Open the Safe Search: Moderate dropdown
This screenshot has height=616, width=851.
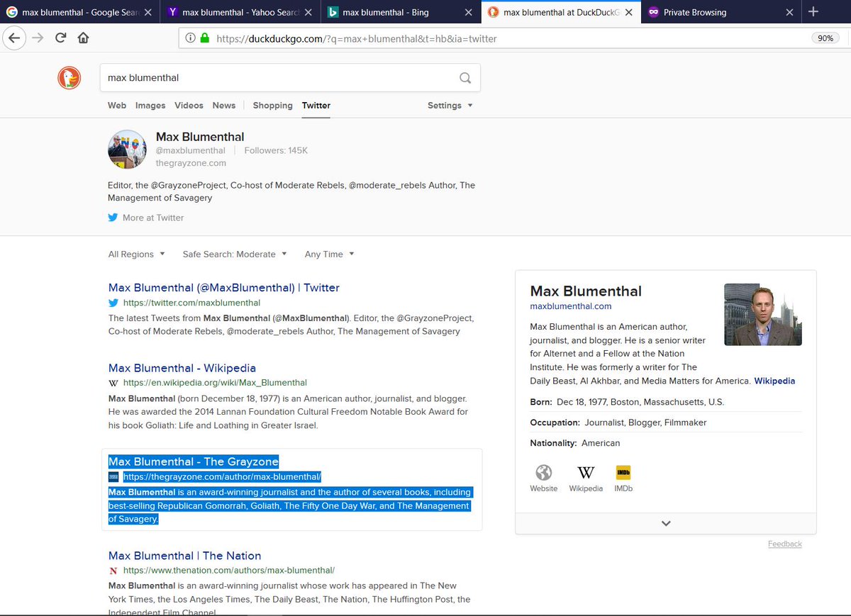click(x=235, y=254)
